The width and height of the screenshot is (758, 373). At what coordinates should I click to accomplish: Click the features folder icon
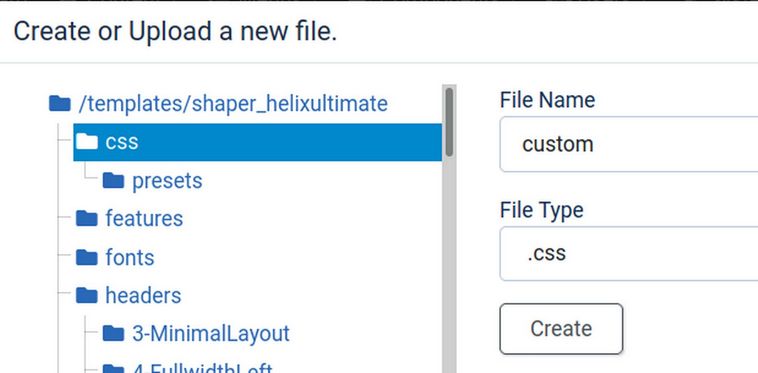click(87, 218)
